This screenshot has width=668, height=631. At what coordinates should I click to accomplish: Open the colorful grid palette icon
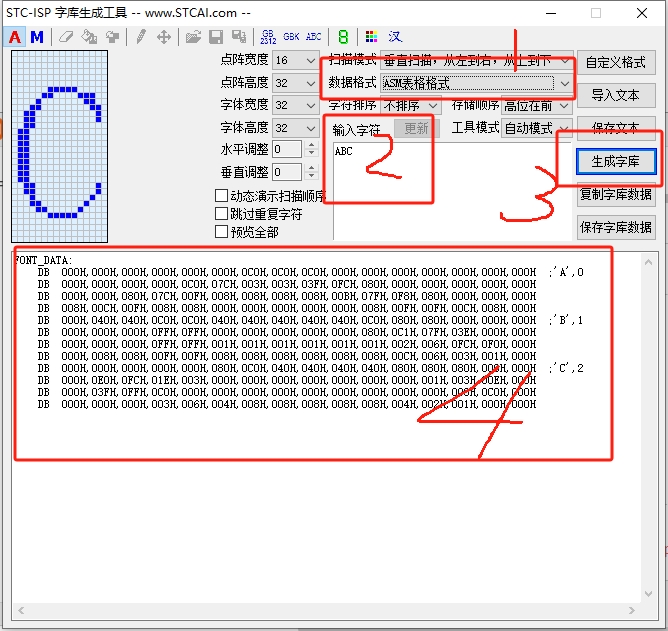[371, 37]
